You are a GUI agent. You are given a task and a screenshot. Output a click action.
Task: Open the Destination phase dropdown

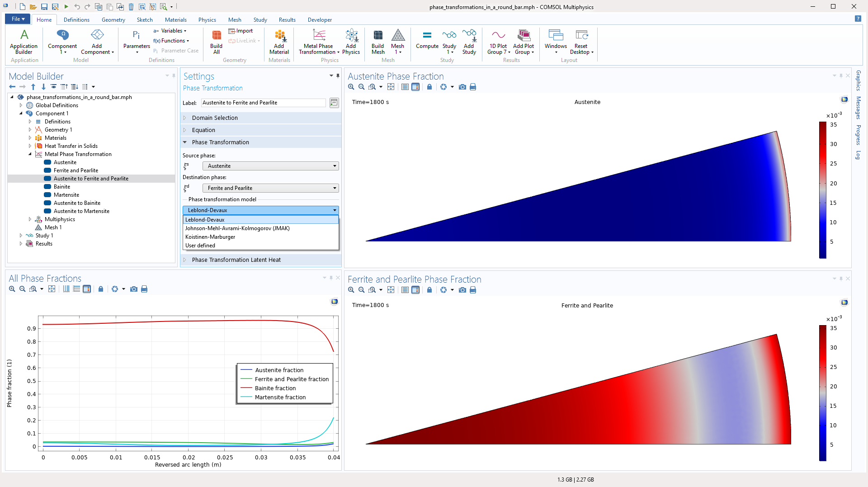coord(270,188)
